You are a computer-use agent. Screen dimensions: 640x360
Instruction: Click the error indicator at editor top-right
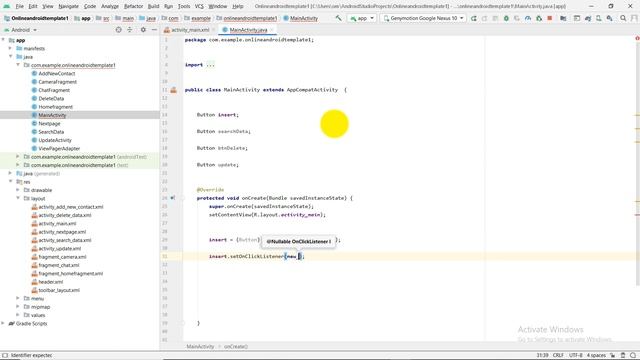(637, 38)
